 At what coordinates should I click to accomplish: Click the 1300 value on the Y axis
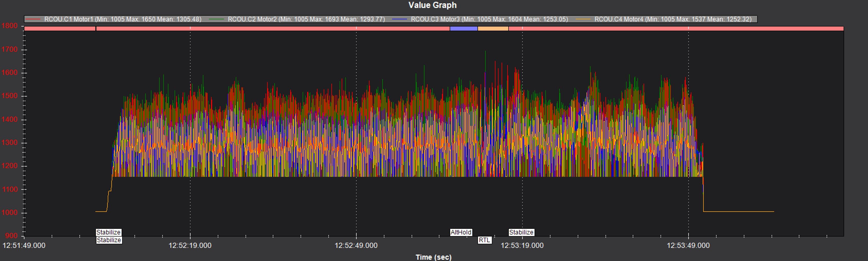click(x=10, y=143)
